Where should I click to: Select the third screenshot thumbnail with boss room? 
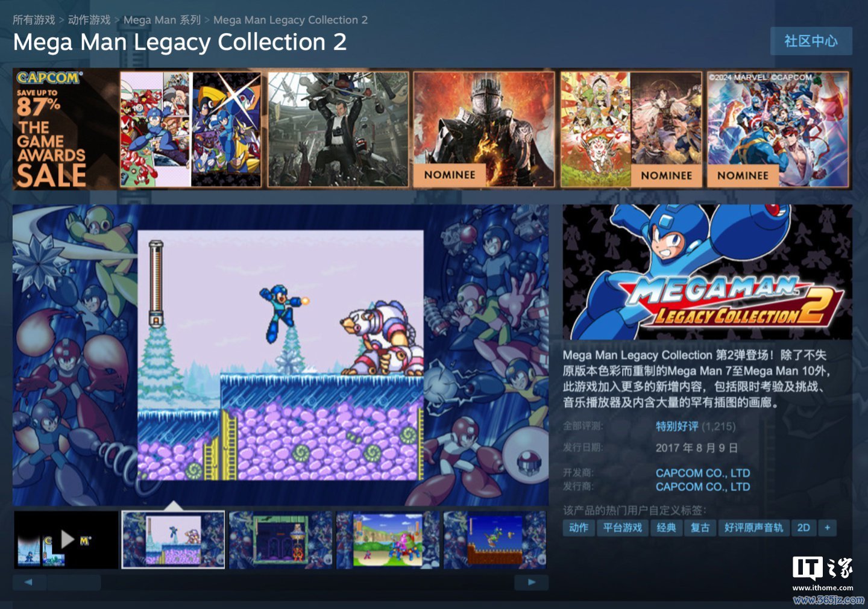[280, 540]
